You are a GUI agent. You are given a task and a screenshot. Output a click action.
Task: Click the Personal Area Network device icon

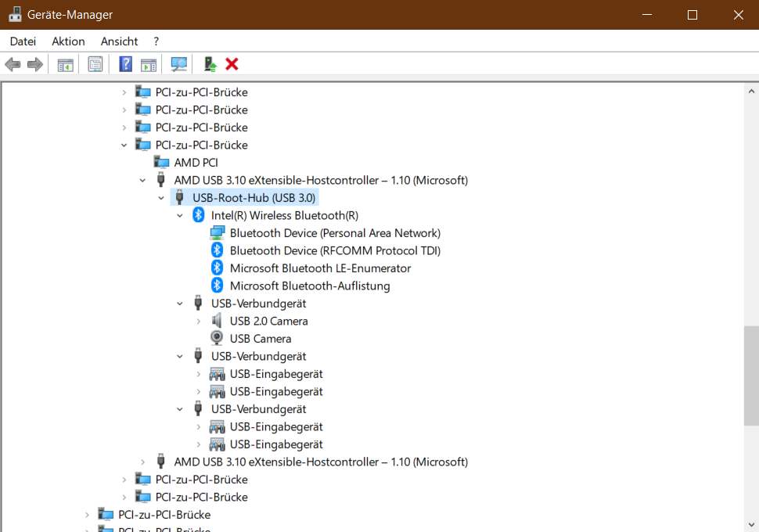coord(218,233)
